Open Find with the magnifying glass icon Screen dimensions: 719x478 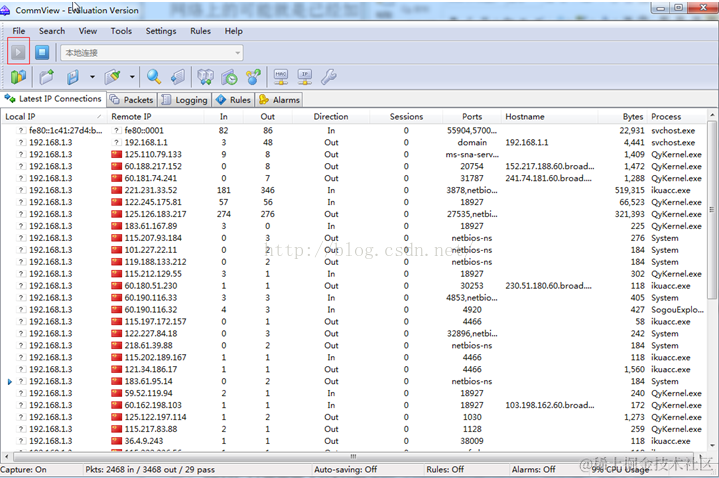tap(154, 77)
